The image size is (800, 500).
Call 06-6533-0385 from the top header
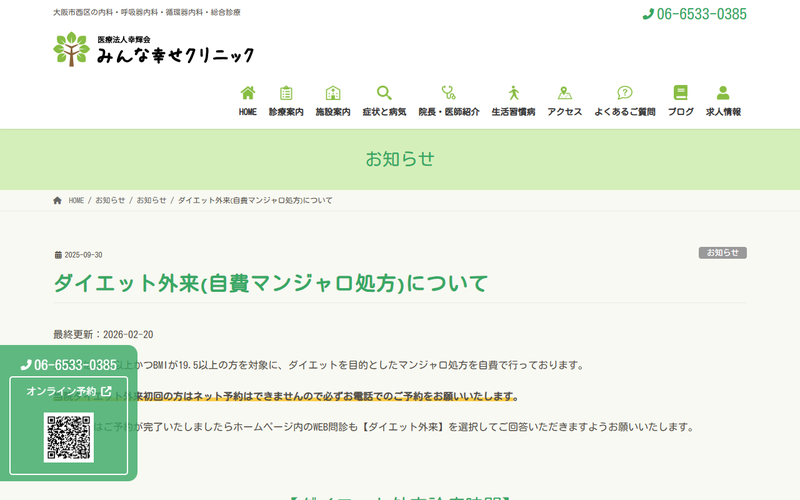[695, 14]
